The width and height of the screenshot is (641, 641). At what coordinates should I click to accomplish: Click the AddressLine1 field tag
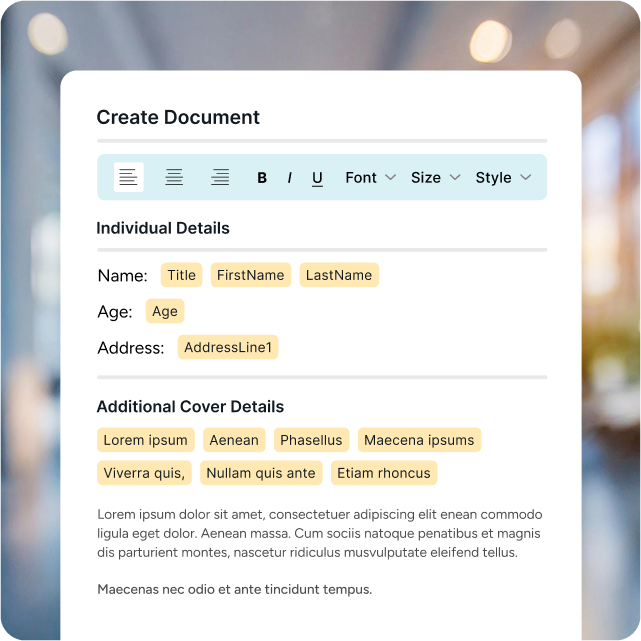tap(228, 347)
